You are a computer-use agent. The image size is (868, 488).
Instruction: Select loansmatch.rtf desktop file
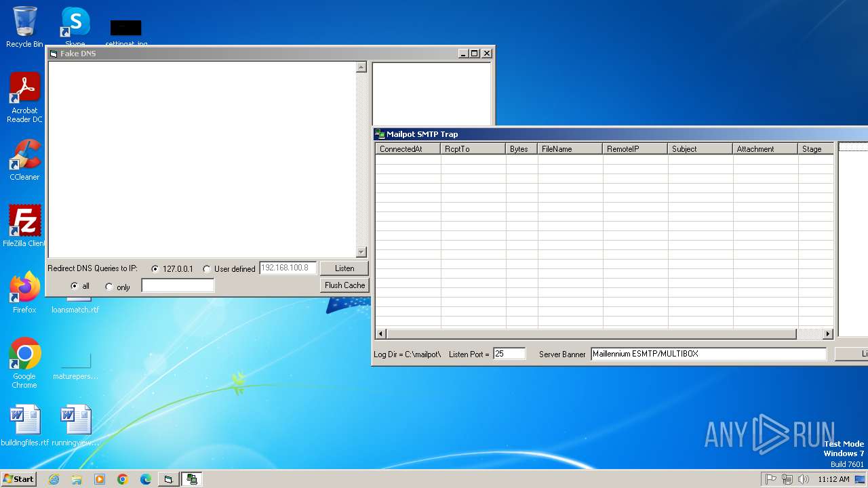[x=75, y=306]
